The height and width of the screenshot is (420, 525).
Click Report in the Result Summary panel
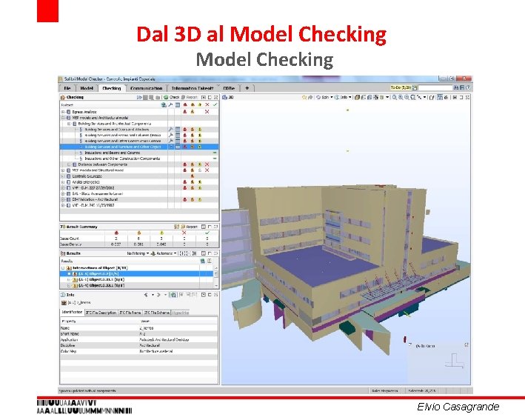click(189, 227)
